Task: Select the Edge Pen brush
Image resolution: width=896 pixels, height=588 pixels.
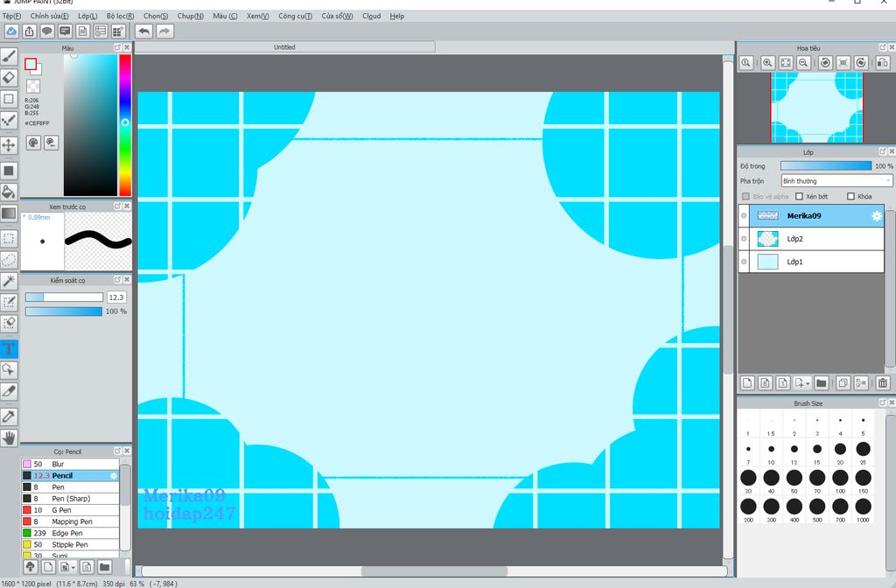Action: (x=70, y=533)
